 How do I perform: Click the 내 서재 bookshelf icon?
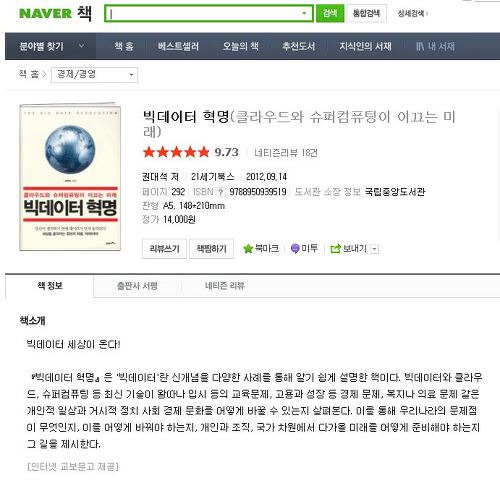click(420, 46)
